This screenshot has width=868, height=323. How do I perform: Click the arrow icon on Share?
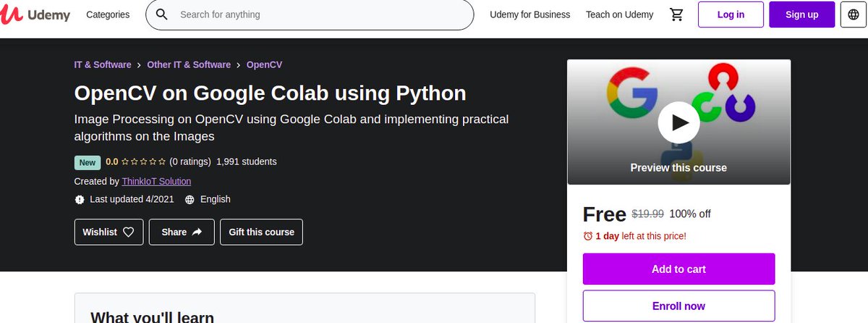(x=197, y=232)
